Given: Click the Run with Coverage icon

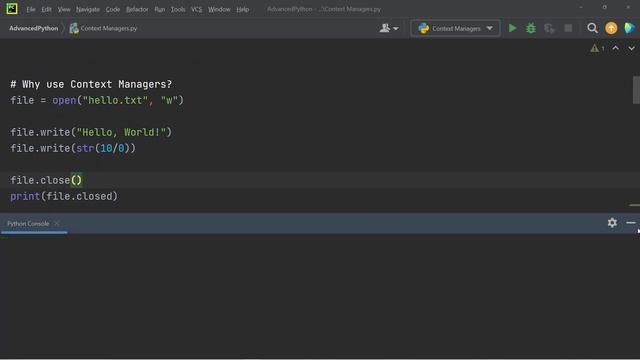Looking at the screenshot, I should click(549, 28).
